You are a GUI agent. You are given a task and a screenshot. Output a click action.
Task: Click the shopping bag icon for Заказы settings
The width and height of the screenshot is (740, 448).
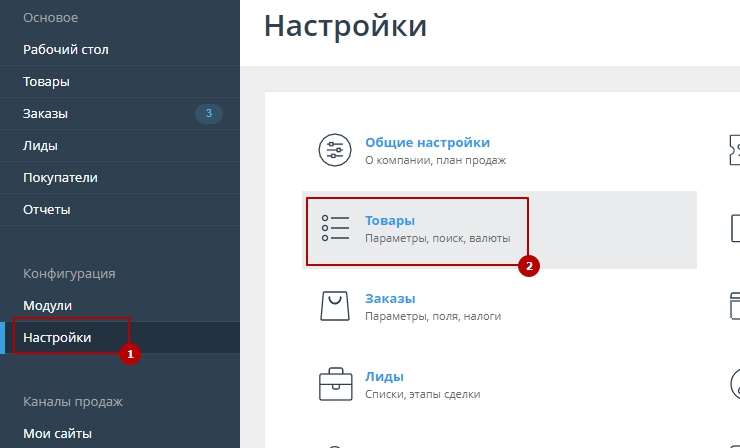[335, 306]
